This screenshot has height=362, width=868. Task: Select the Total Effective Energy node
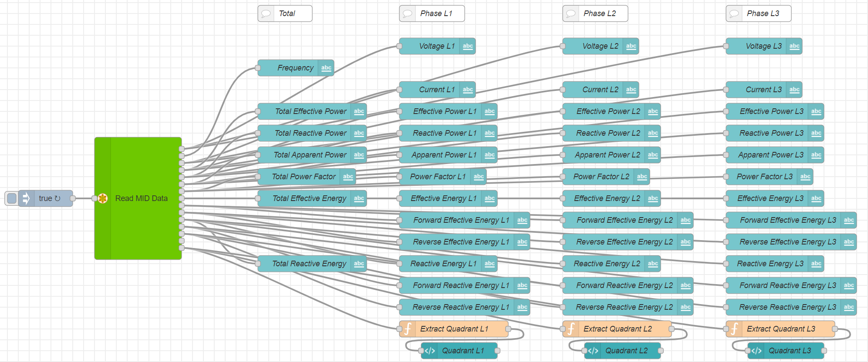point(312,198)
